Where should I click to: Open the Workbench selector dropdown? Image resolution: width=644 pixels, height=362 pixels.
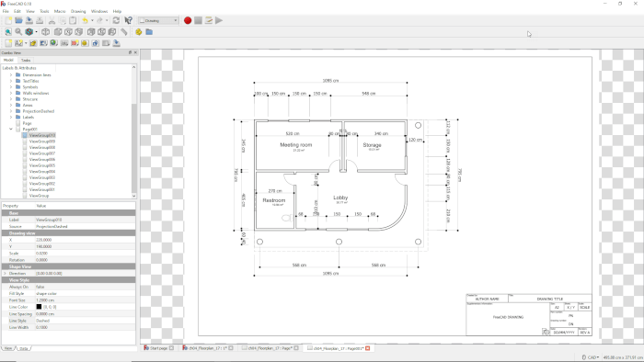tap(158, 20)
